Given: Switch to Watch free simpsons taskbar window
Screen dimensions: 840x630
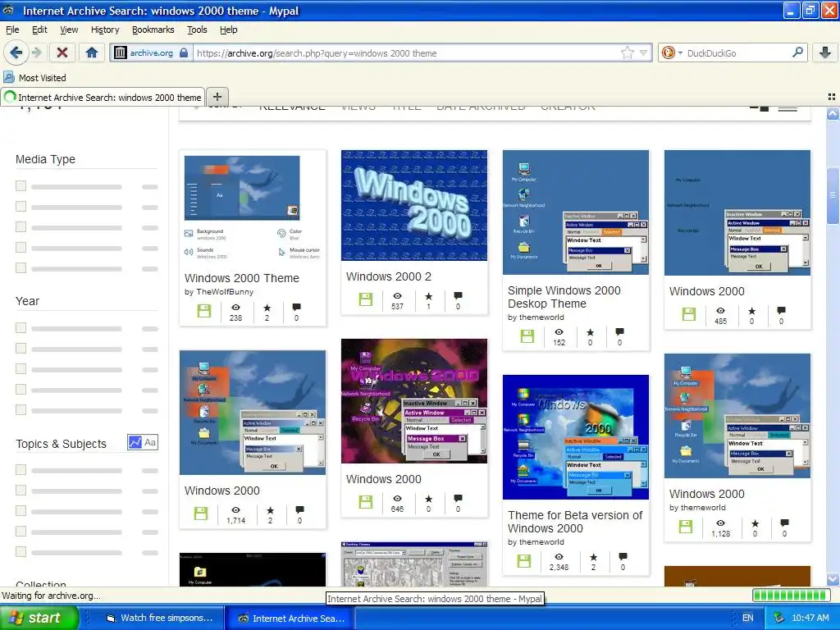Looking at the screenshot, I should tap(159, 618).
